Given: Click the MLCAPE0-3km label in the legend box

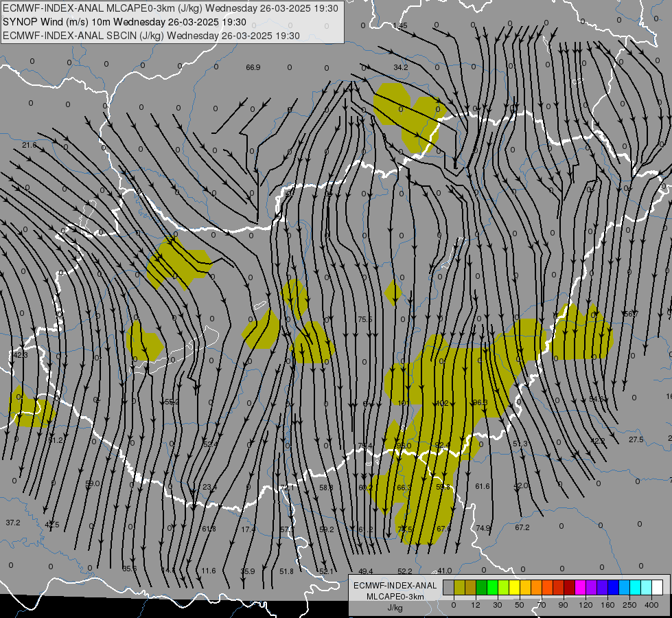Looking at the screenshot, I should tap(395, 597).
